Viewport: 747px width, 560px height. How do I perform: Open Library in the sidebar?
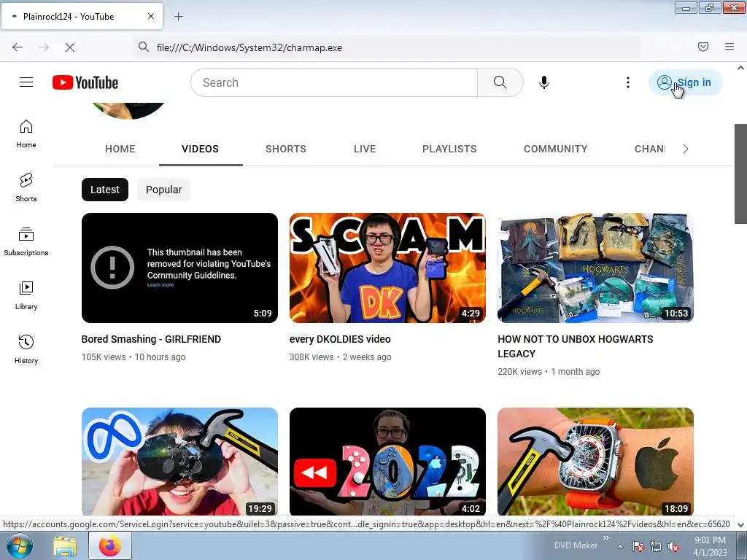click(26, 296)
